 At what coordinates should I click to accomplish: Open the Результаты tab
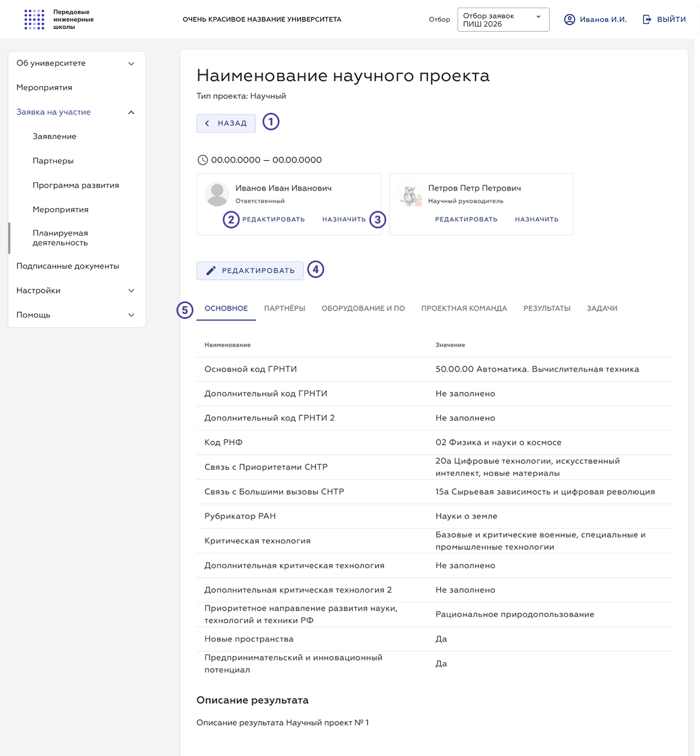[x=547, y=309]
